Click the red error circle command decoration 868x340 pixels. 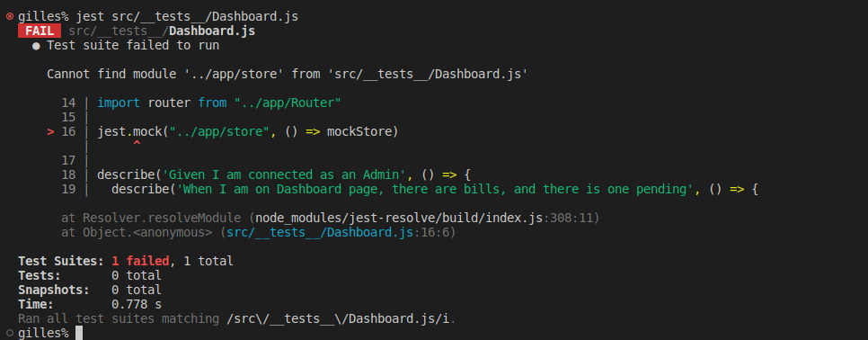tap(9, 16)
